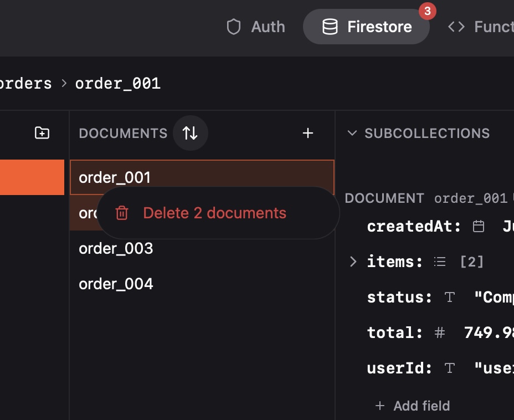Click the items list type icon

coord(440,262)
